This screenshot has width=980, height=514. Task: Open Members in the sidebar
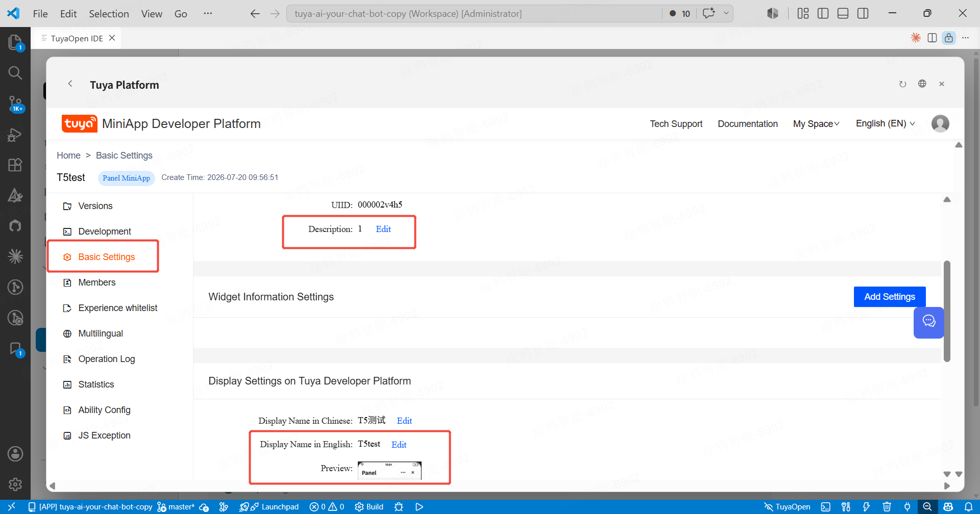tap(96, 282)
